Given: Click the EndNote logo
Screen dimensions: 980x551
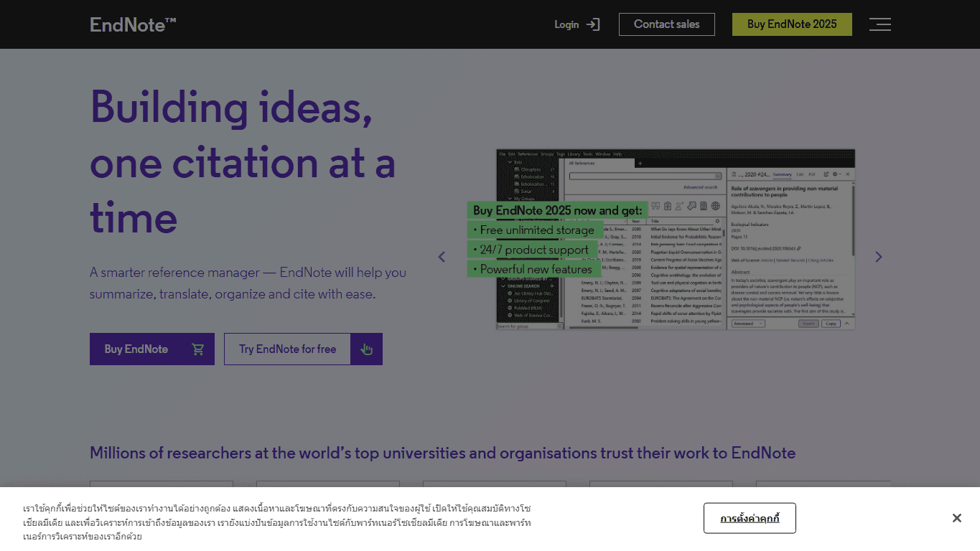Looking at the screenshot, I should click(133, 24).
